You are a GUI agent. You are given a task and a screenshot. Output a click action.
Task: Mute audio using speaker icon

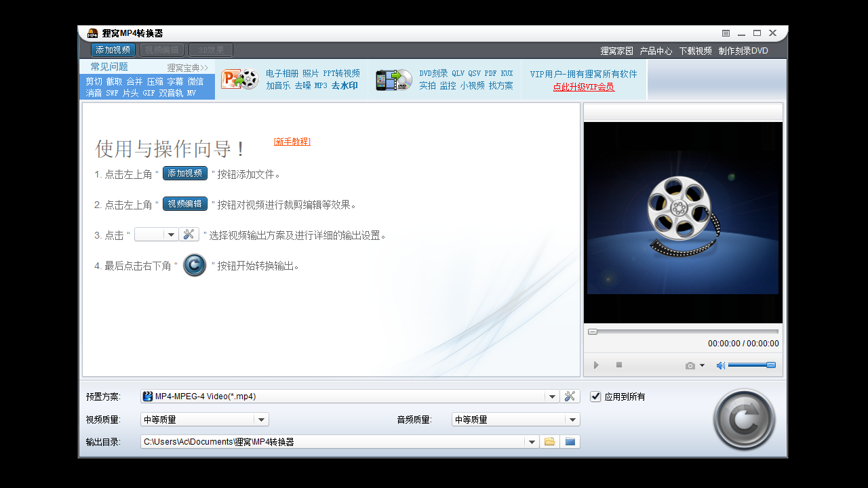720,365
